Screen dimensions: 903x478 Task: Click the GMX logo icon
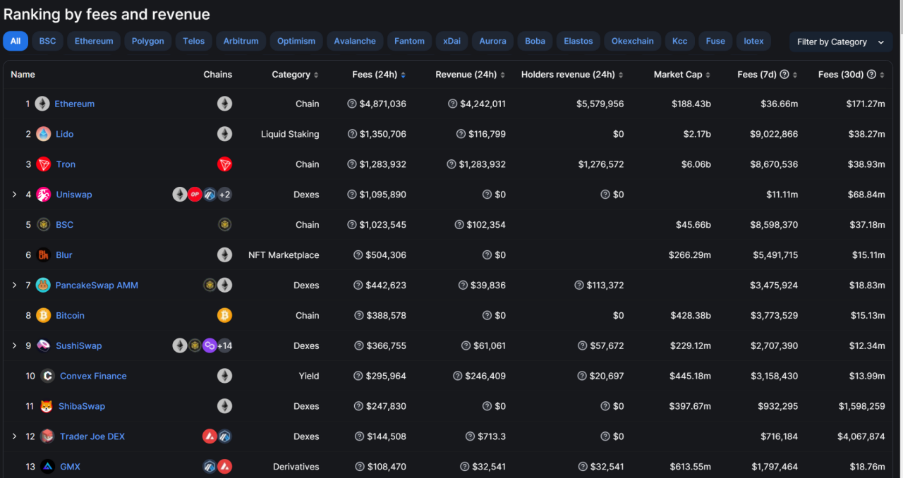(x=47, y=466)
